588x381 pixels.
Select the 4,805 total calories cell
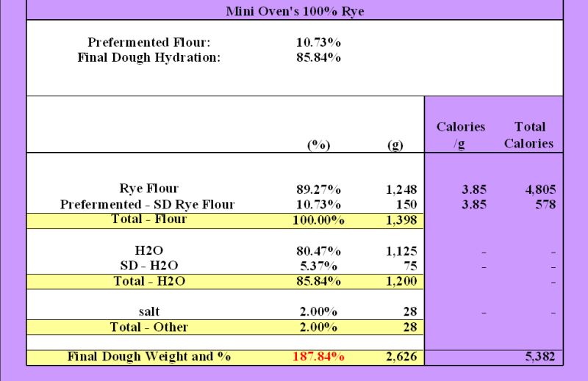point(539,189)
